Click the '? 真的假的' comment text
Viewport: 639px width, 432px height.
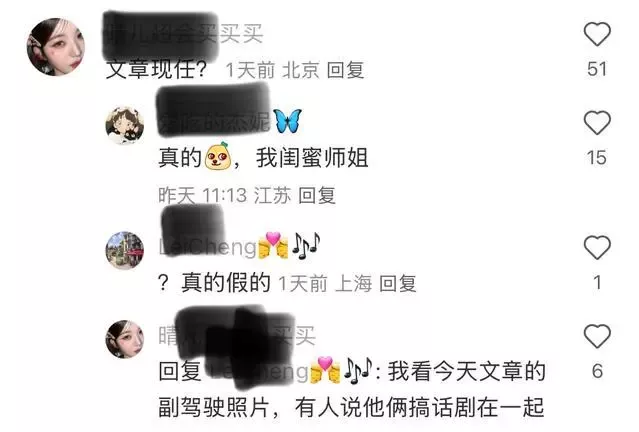[214, 282]
